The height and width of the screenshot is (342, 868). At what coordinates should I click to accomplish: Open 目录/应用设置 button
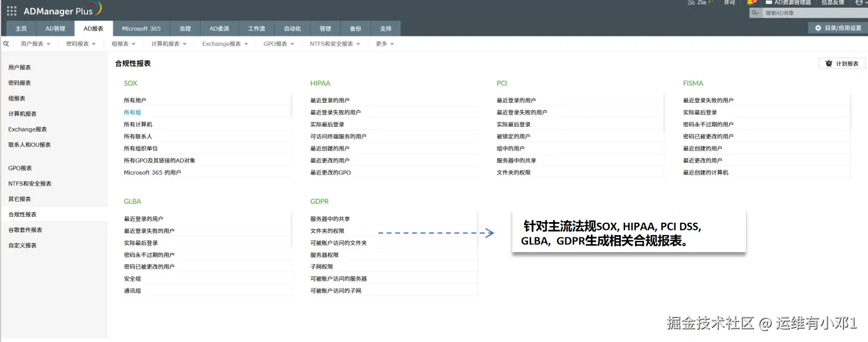[837, 28]
